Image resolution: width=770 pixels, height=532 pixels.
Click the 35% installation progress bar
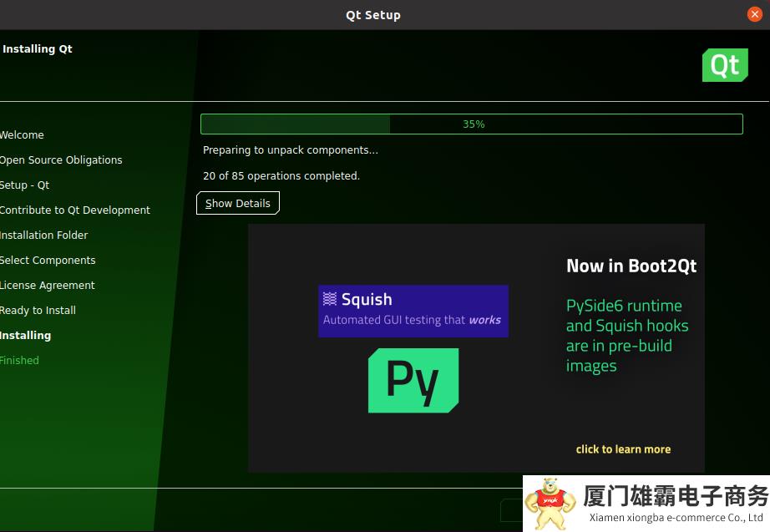(471, 124)
